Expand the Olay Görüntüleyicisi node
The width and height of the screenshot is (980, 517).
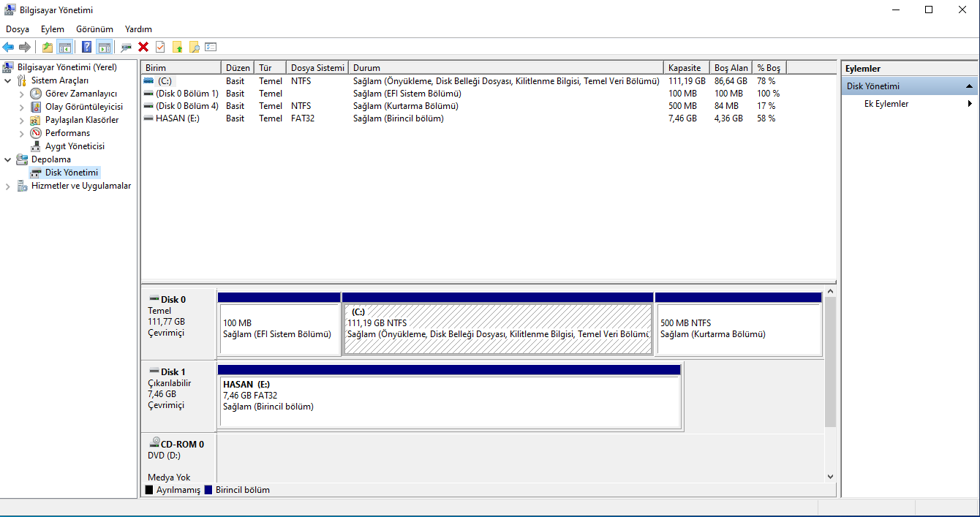[21, 107]
